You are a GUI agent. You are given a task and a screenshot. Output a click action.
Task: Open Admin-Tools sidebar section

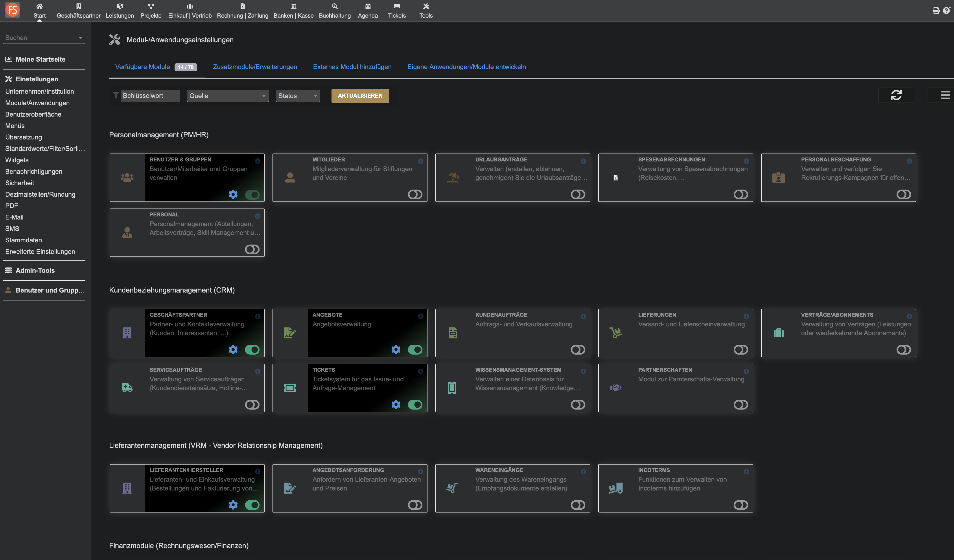35,271
